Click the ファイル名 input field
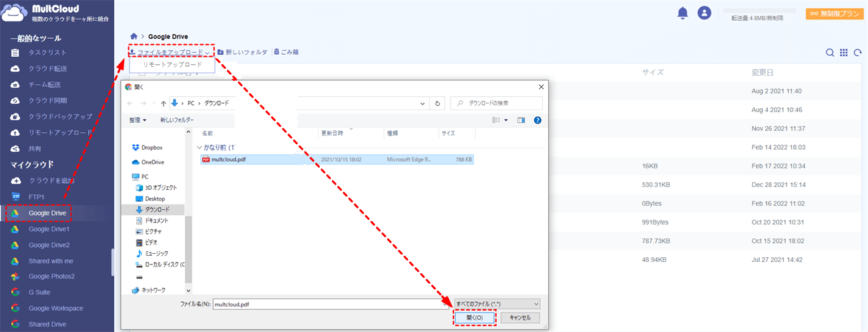 pos(331,304)
